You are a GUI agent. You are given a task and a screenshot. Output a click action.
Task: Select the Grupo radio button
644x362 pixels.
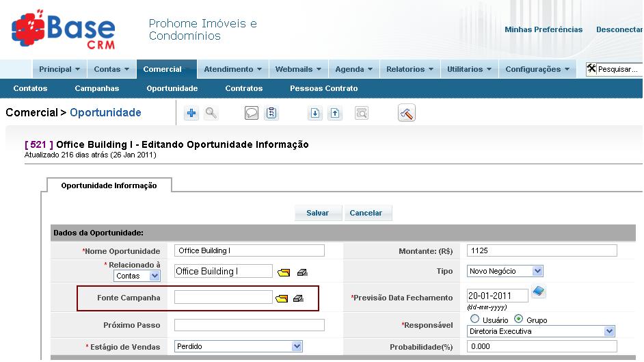click(518, 319)
